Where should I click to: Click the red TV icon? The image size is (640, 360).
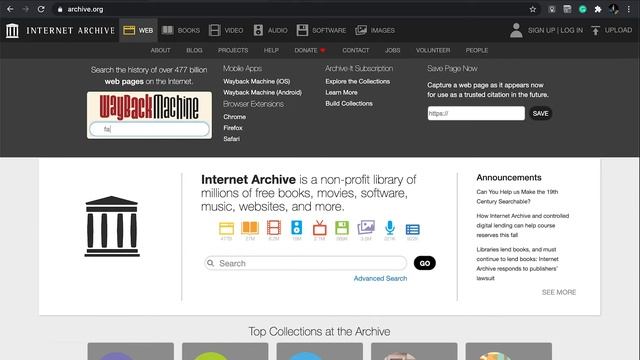[x=320, y=228]
